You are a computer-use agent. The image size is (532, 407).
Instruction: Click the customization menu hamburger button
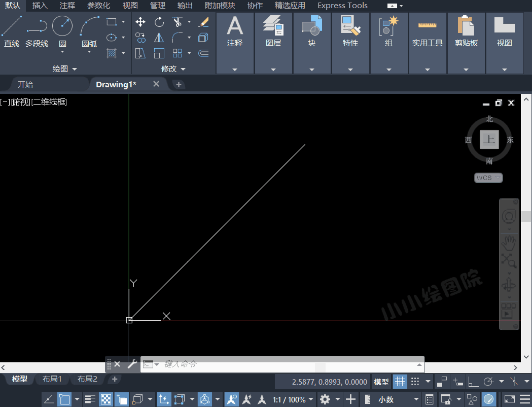524,399
